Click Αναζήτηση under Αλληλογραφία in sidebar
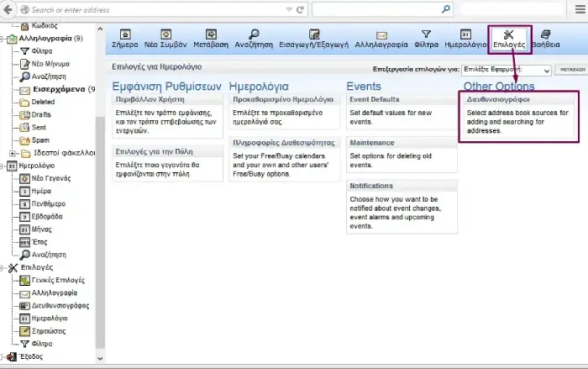Viewport: 588px width, 369px height. click(49, 76)
